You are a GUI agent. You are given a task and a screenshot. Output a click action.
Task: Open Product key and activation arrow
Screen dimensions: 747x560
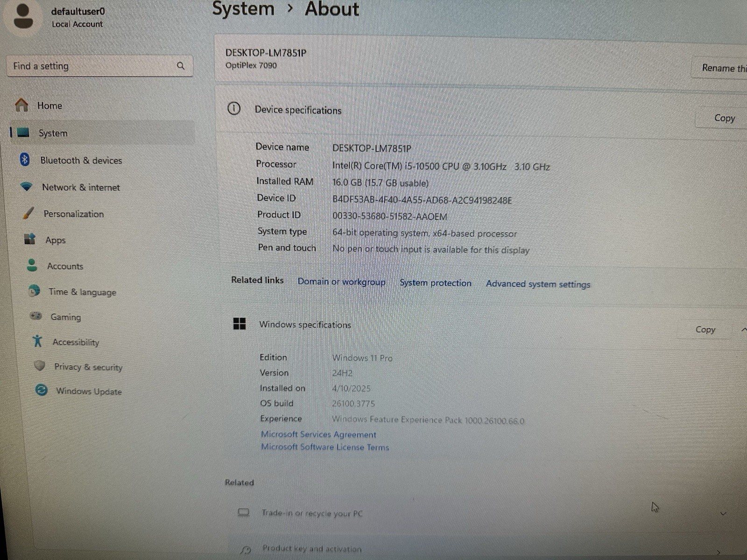point(719,552)
